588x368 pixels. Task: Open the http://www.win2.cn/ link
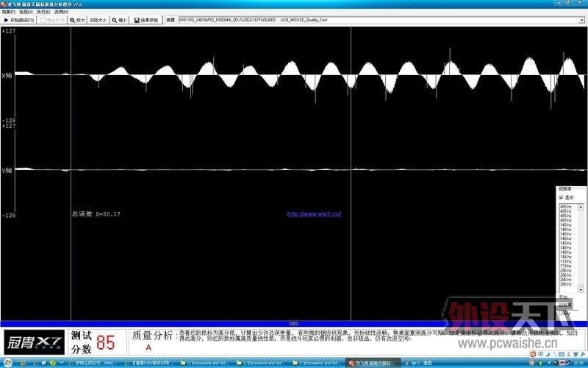314,214
